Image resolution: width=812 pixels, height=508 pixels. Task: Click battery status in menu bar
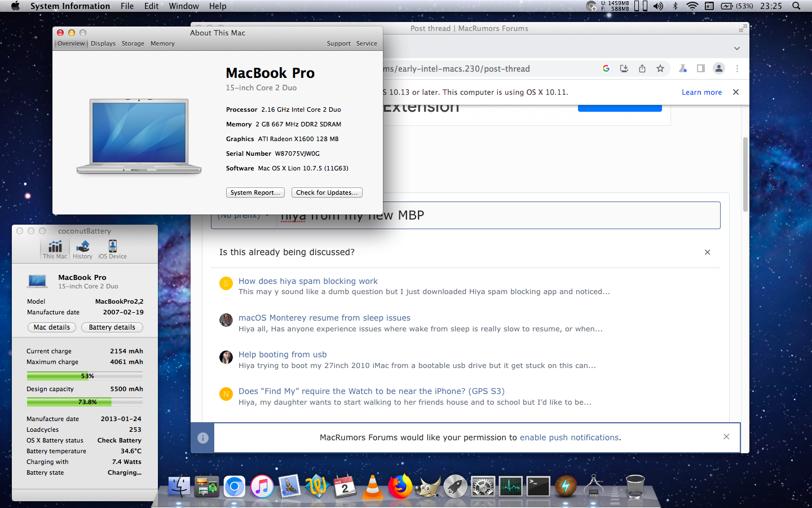tap(736, 6)
